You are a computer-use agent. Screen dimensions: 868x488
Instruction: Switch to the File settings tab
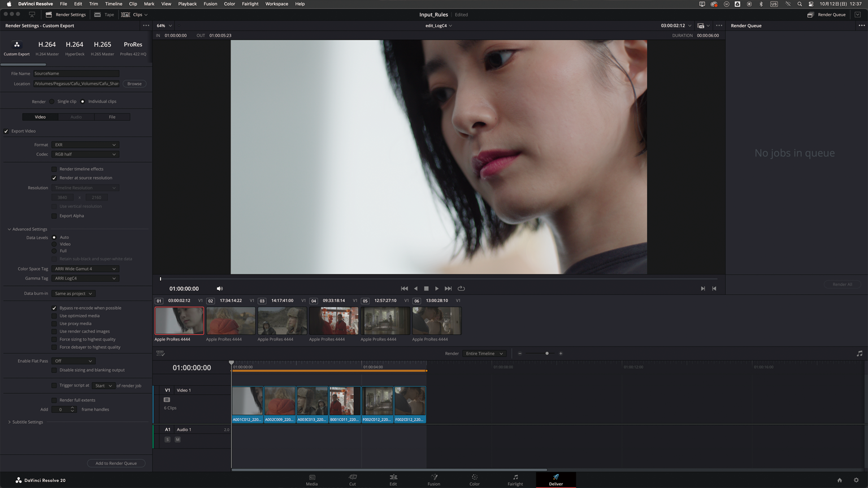coord(112,117)
